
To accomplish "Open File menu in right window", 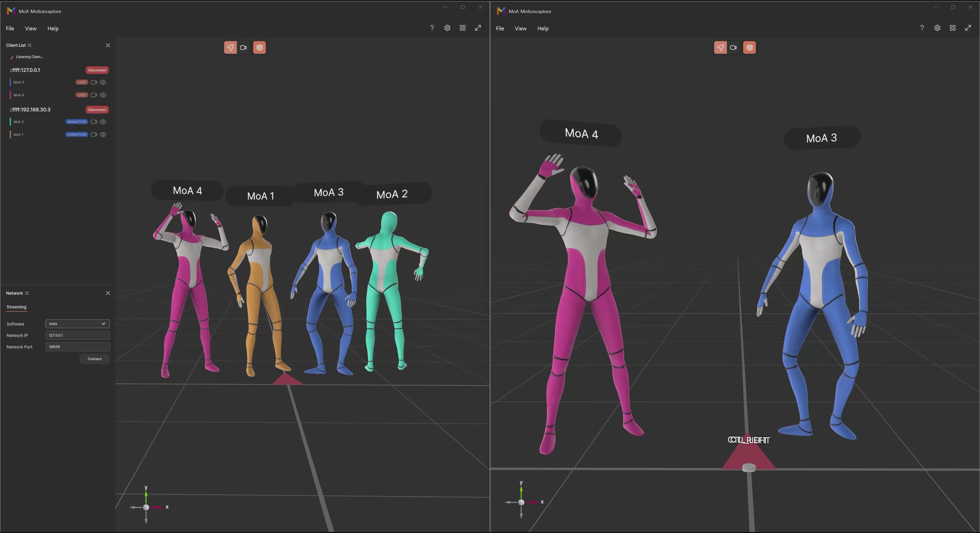I will point(500,29).
